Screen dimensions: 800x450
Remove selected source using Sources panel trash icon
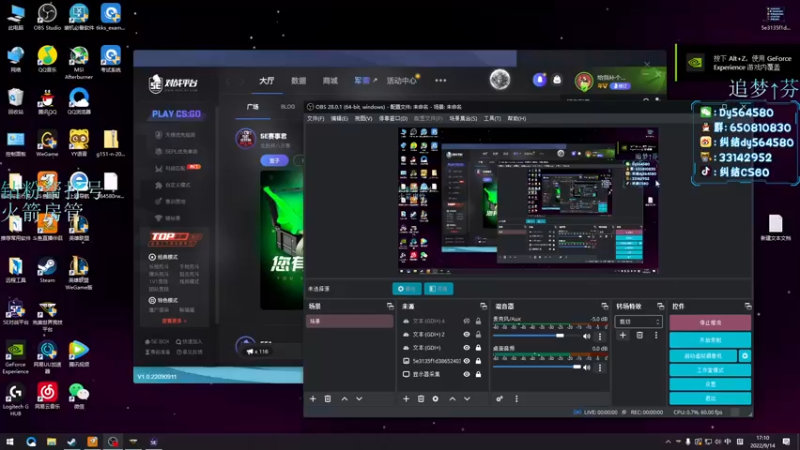point(421,399)
